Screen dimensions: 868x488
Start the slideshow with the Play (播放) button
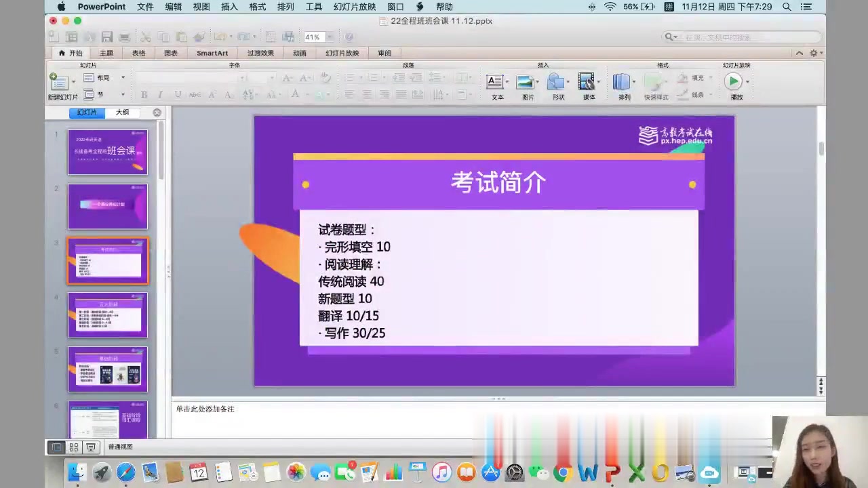pyautogui.click(x=733, y=81)
